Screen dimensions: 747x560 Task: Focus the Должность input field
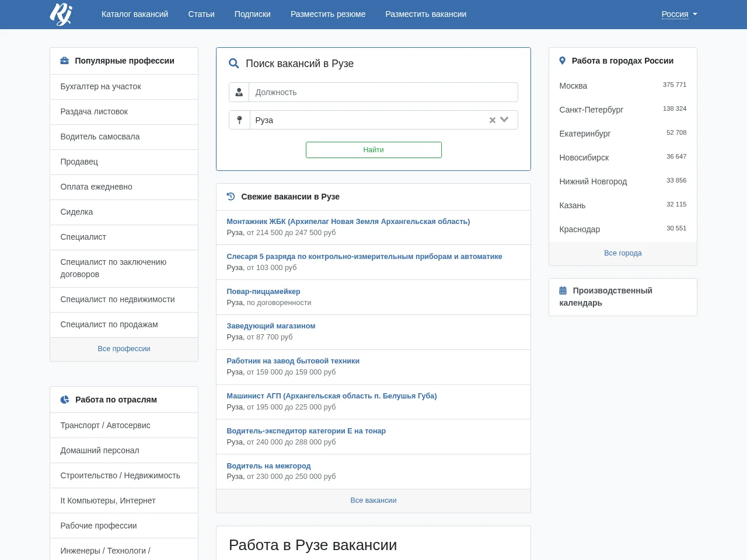383,92
